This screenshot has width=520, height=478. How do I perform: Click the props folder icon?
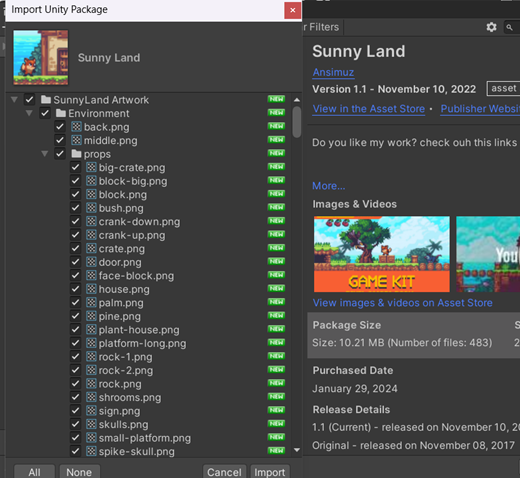point(76,154)
